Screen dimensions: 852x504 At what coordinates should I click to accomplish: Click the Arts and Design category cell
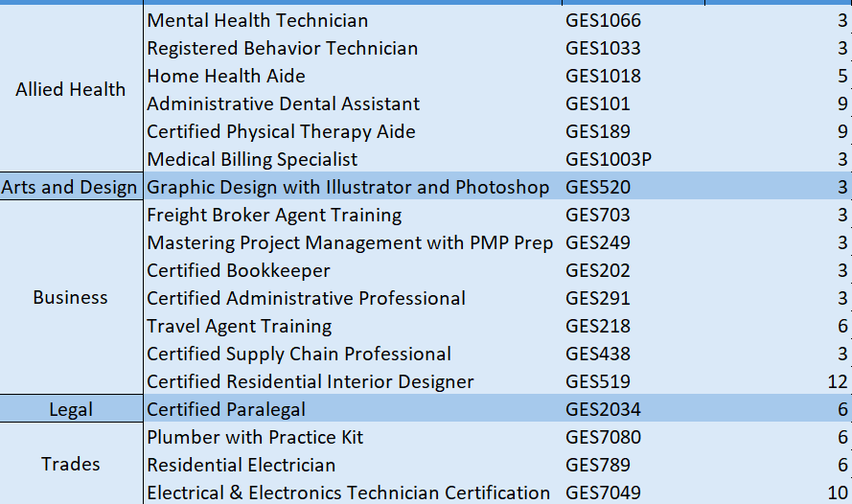click(x=71, y=187)
